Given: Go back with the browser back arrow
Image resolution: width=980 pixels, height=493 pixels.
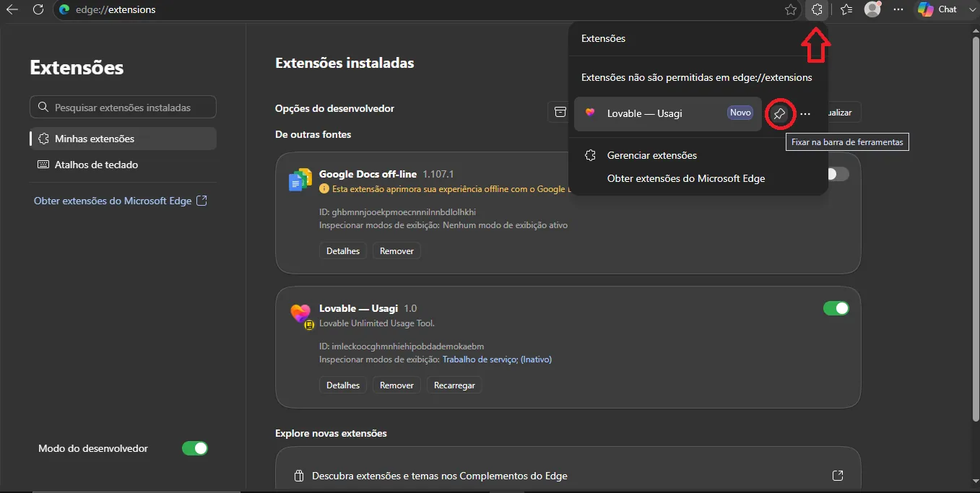Looking at the screenshot, I should [12, 9].
